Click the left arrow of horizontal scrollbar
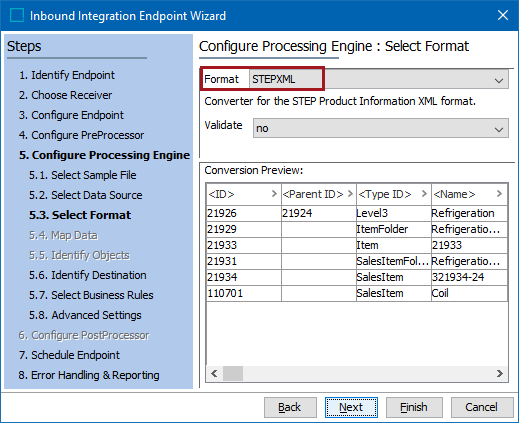Screen dimensions: 519x423 coord(214,373)
